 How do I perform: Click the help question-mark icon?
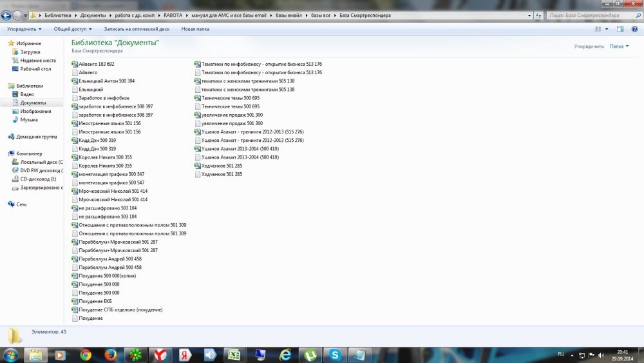(634, 29)
